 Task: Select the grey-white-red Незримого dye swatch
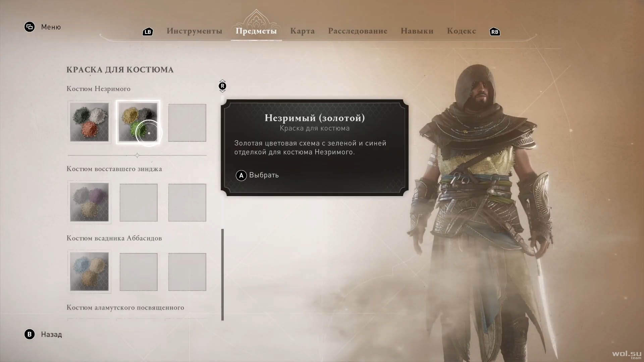[x=89, y=122]
